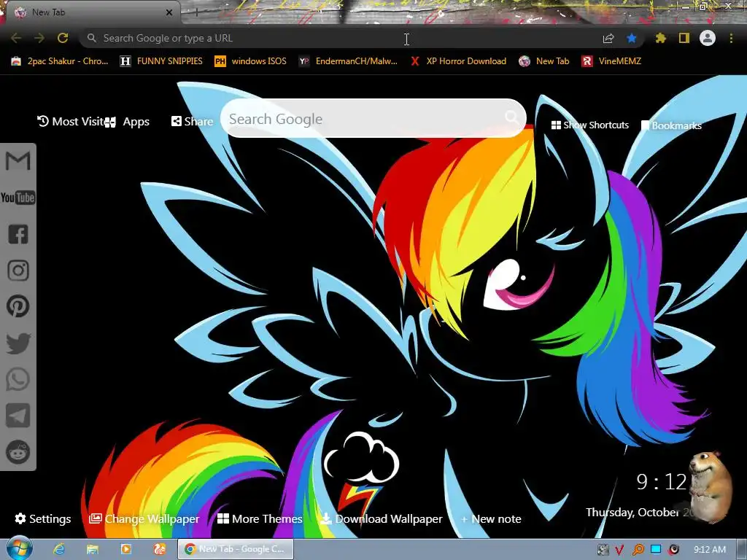Reload the current page
747x560 pixels.
point(63,38)
